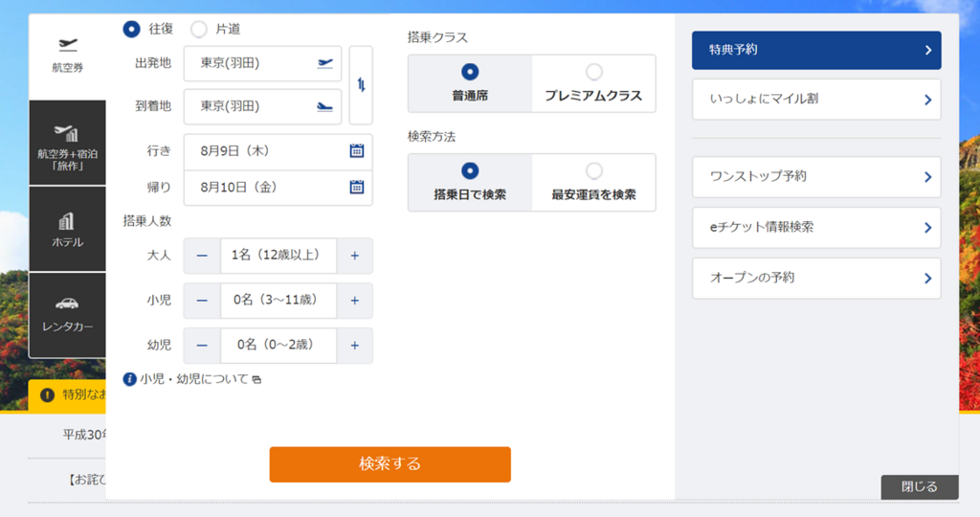Increase 幼児 infant passenger count

[354, 346]
